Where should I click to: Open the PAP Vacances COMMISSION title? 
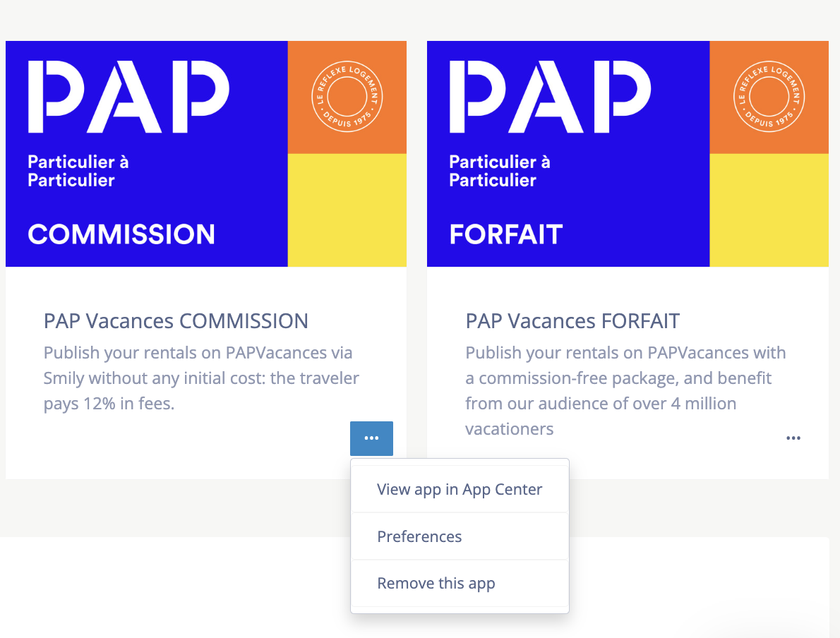point(176,321)
